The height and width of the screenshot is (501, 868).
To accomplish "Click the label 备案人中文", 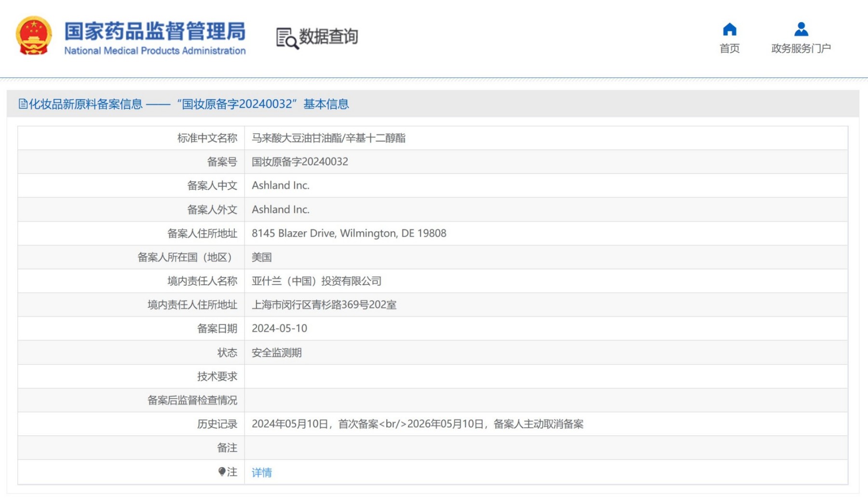I will [212, 185].
